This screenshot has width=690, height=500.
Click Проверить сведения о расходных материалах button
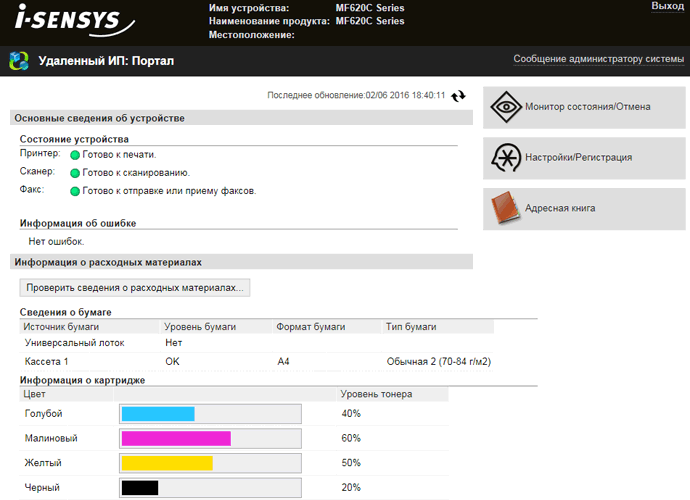[135, 287]
